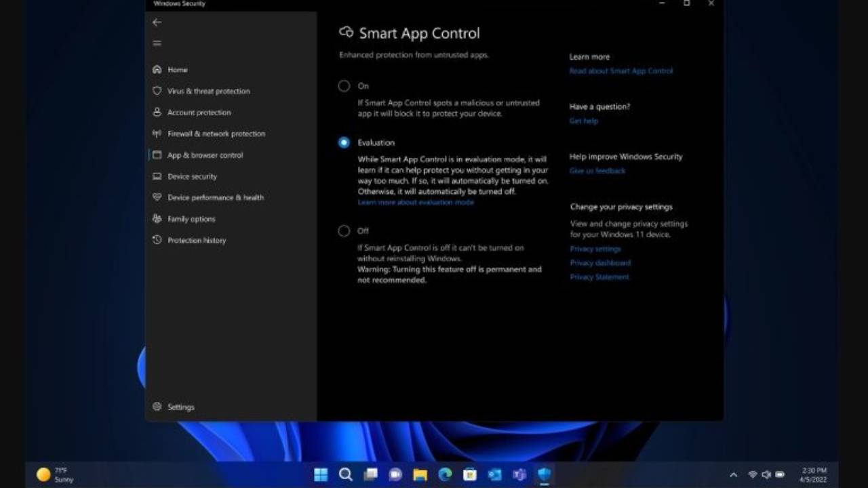The height and width of the screenshot is (488, 868).
Task: Select the Evaluation radio button
Action: pos(344,142)
